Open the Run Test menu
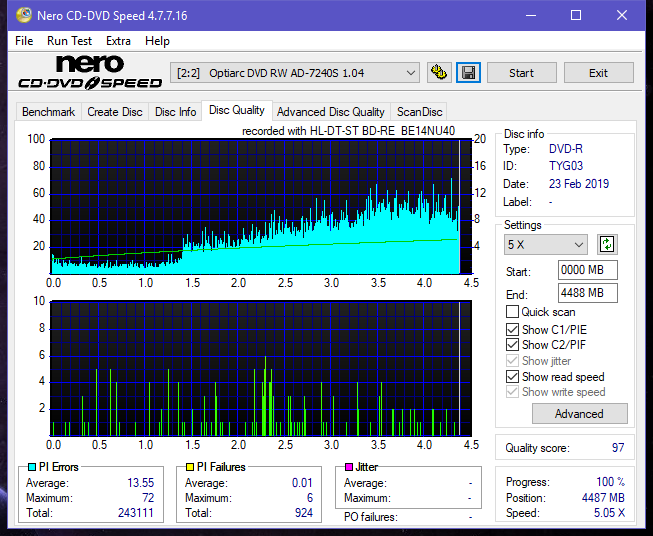 pos(69,41)
